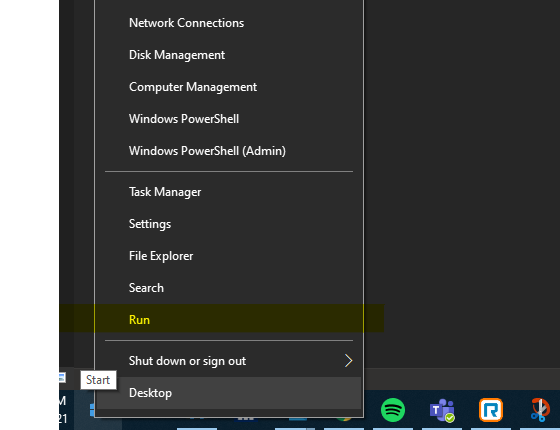Open the Snipping Tool scissors icon
The height and width of the screenshot is (430, 560).
540,410
